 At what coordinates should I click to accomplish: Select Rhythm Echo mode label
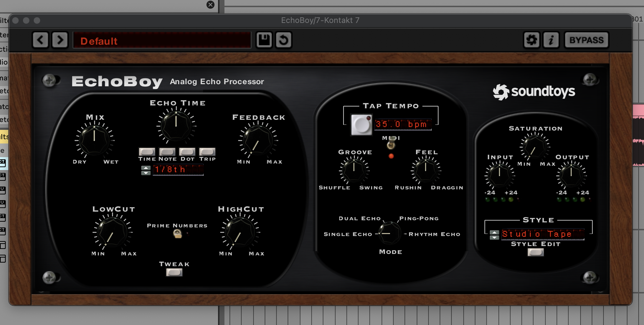[x=434, y=234]
